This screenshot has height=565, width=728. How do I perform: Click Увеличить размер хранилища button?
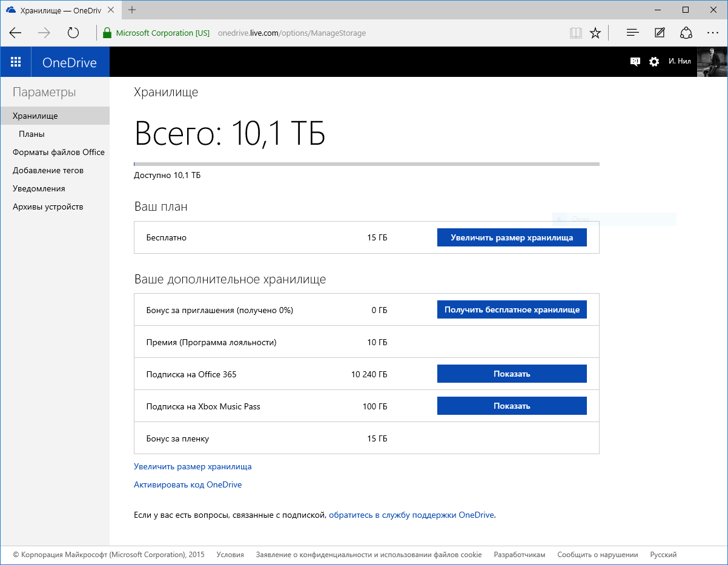point(512,237)
